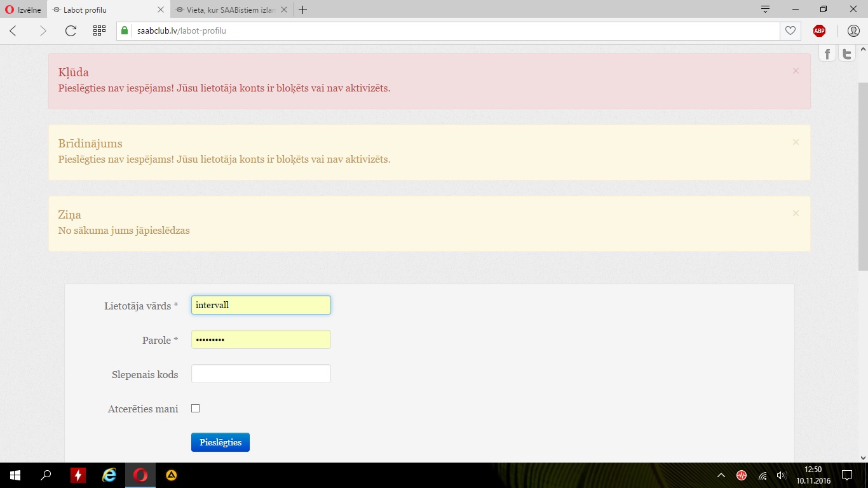Viewport: 868px width, 488px height.
Task: Open the Izvēlne Opera menu
Action: click(x=24, y=10)
